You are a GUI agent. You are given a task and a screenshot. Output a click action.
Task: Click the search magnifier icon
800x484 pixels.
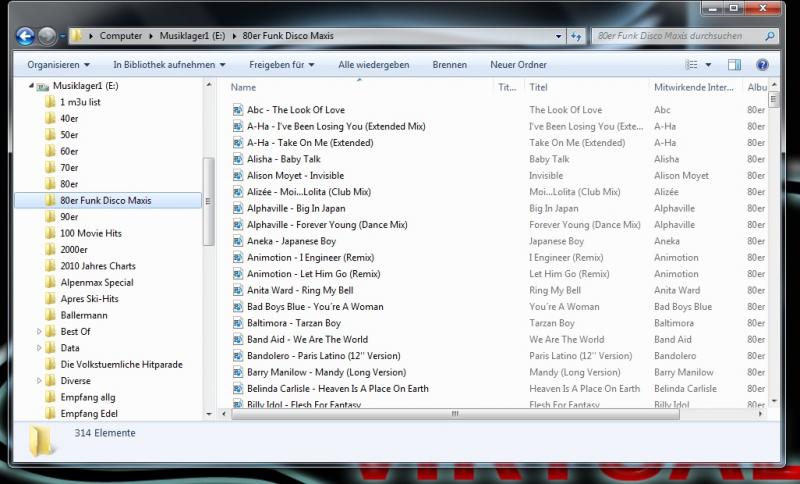coord(770,36)
